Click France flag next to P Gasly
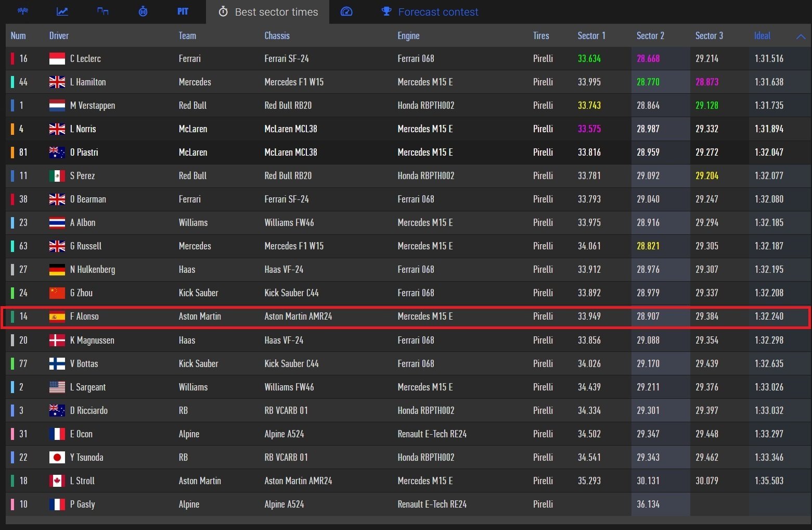Viewport: 812px width, 530px height. pyautogui.click(x=57, y=504)
